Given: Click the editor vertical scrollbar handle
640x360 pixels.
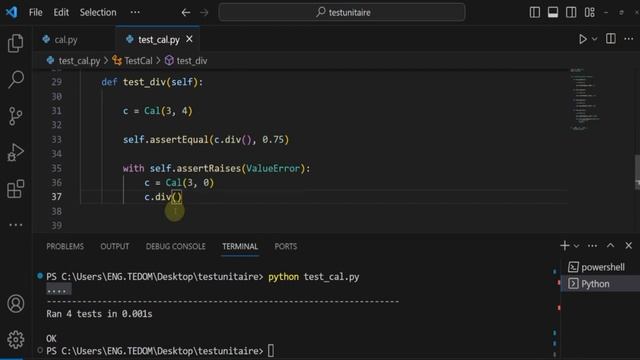Looking at the screenshot, I should [x=637, y=172].
